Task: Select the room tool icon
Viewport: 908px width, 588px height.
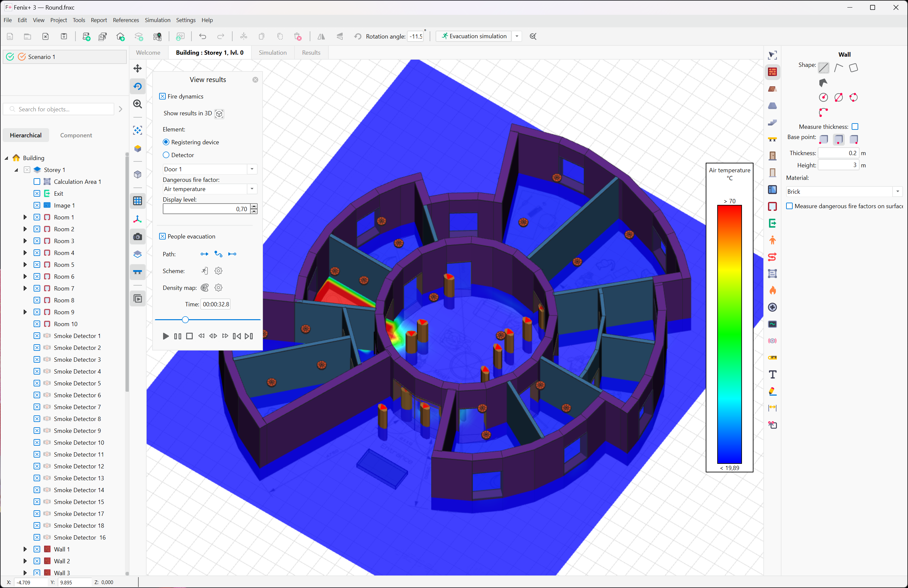Action: tap(772, 207)
